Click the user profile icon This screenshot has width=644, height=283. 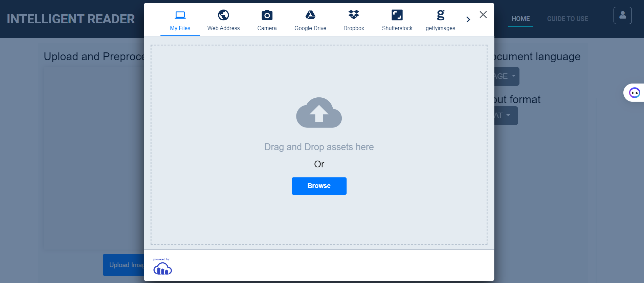pos(622,15)
